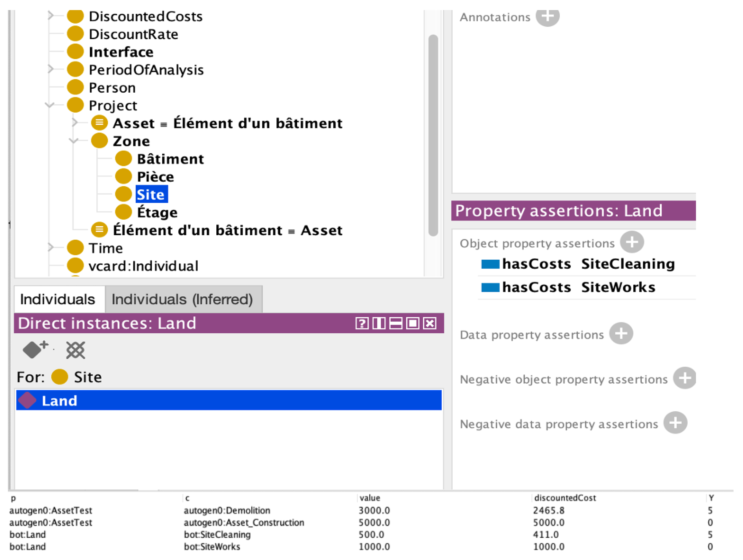Screen dimensions: 743x560
Task: Collapse the Zone class subtree
Action: [x=74, y=141]
